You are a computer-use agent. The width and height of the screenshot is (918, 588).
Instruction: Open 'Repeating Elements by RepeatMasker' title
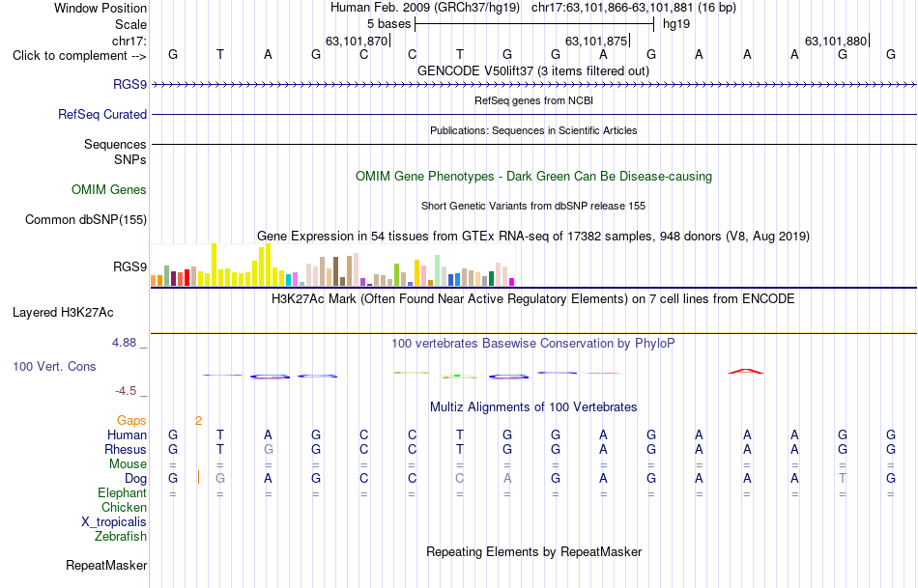pos(533,551)
